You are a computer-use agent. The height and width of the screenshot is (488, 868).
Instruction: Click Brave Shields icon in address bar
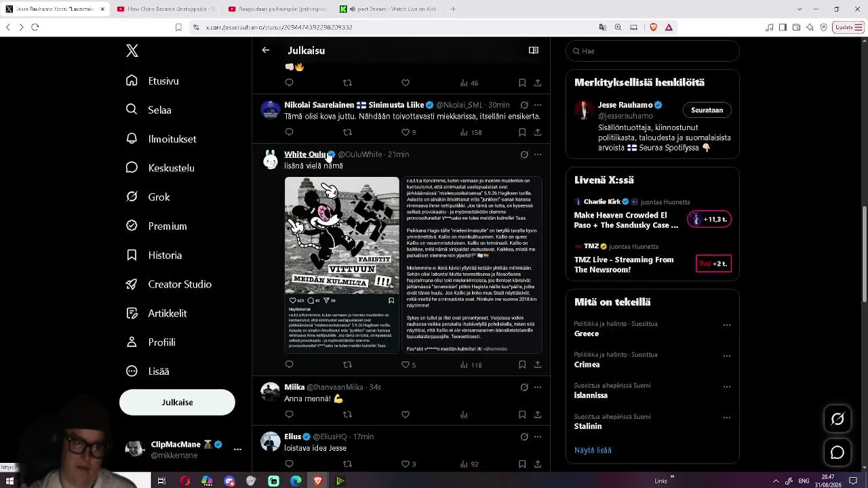(x=654, y=27)
